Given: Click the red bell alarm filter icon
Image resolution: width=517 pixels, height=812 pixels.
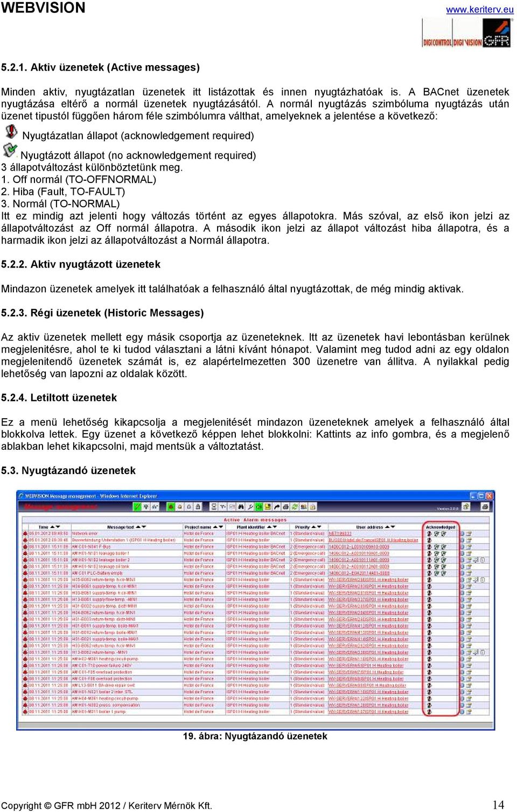Looking at the screenshot, I should [x=172, y=507].
